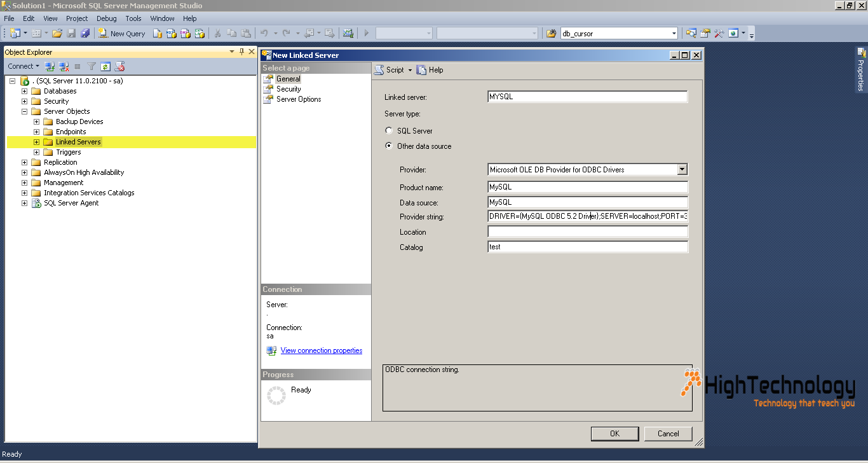This screenshot has height=463, width=868.
Task: Click the Linked server name field
Action: click(x=587, y=97)
